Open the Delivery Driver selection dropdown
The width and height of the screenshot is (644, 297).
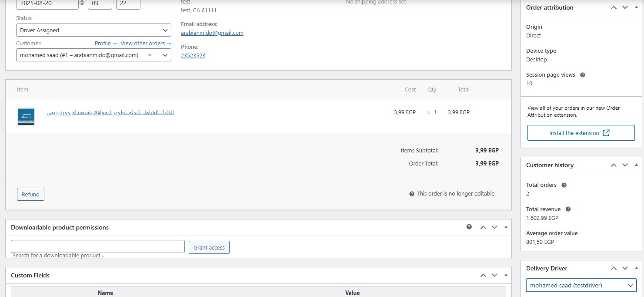tap(581, 285)
